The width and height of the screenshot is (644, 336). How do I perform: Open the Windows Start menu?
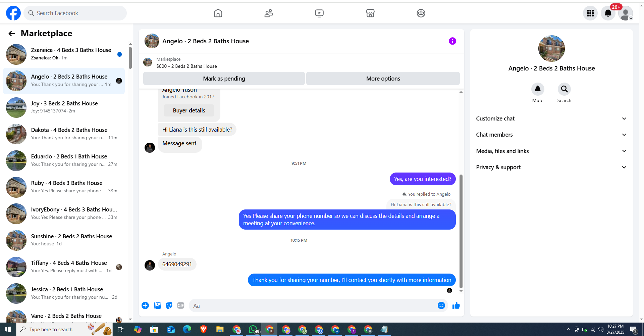pos(8,329)
